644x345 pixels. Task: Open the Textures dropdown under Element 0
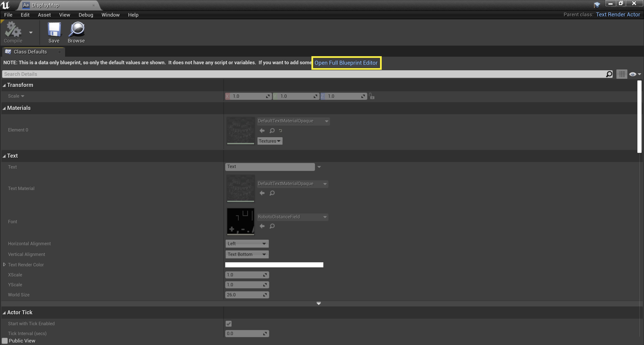[x=270, y=141]
